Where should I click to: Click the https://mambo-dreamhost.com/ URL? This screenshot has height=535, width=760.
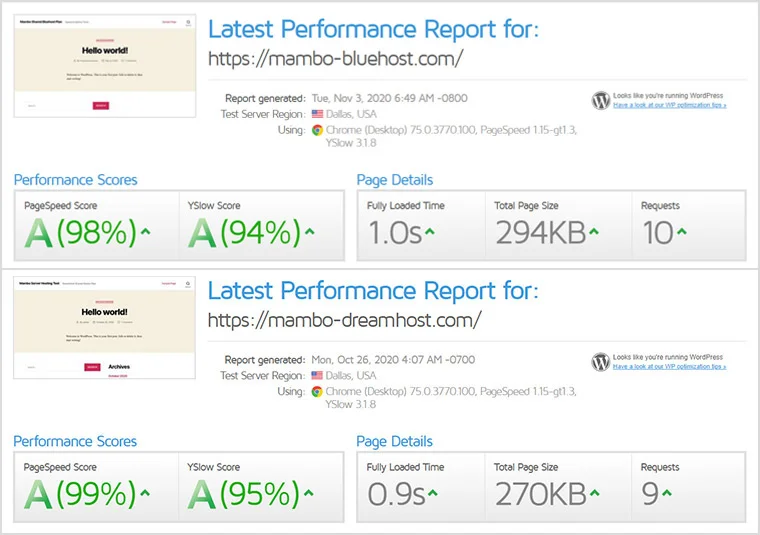[345, 320]
